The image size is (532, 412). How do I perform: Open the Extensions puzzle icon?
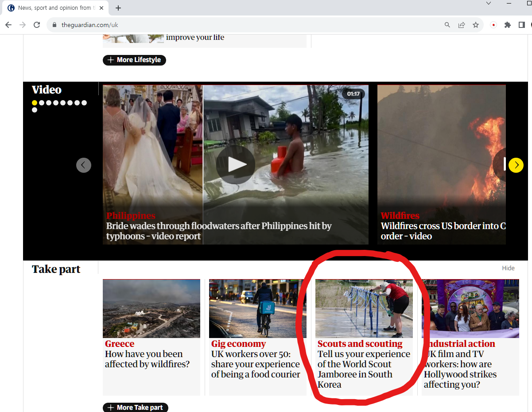coord(508,25)
